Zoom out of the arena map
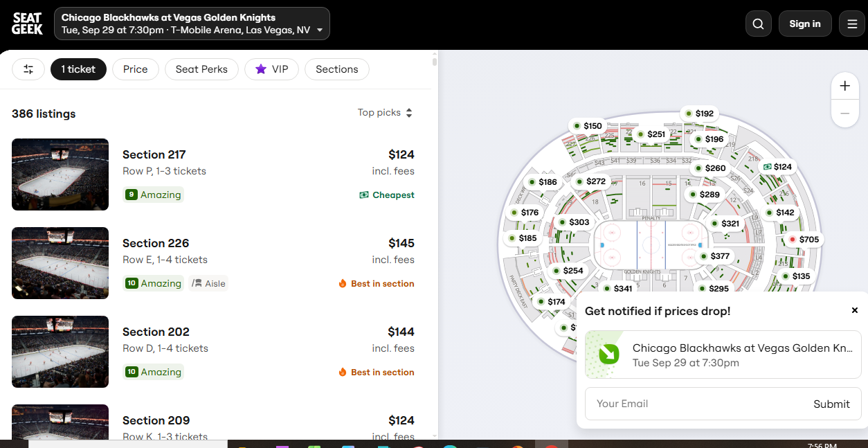Image resolution: width=868 pixels, height=448 pixels. pyautogui.click(x=844, y=114)
